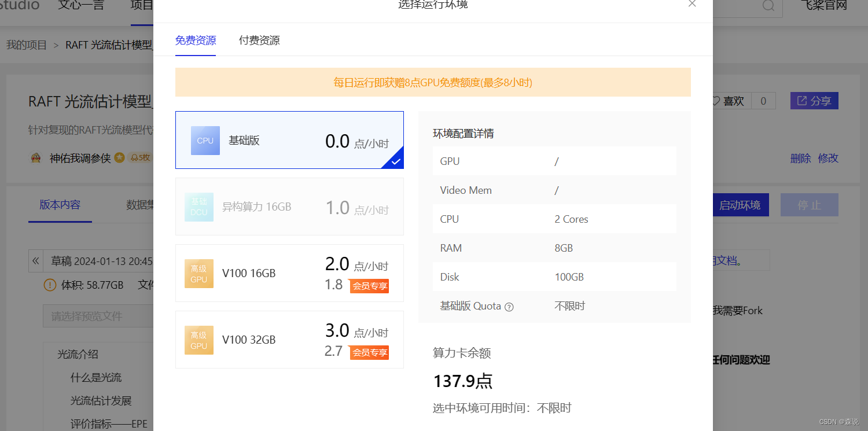Click the 高级GPU icon for V100 16GB
The height and width of the screenshot is (431, 868).
(199, 273)
